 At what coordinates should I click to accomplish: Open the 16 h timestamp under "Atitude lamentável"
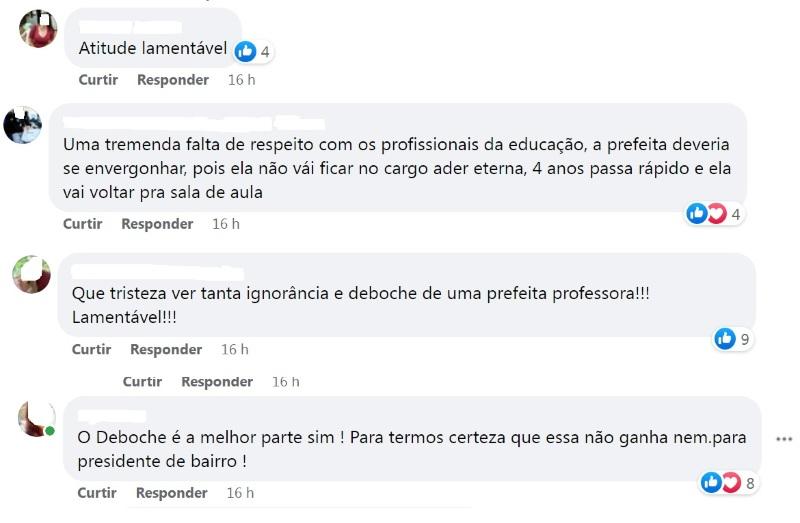tap(242, 79)
